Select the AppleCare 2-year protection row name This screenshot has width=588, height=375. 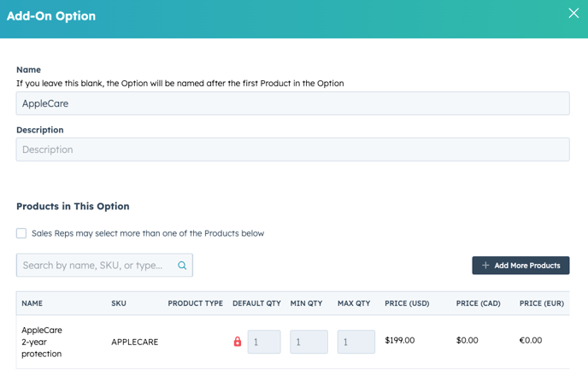(x=42, y=342)
